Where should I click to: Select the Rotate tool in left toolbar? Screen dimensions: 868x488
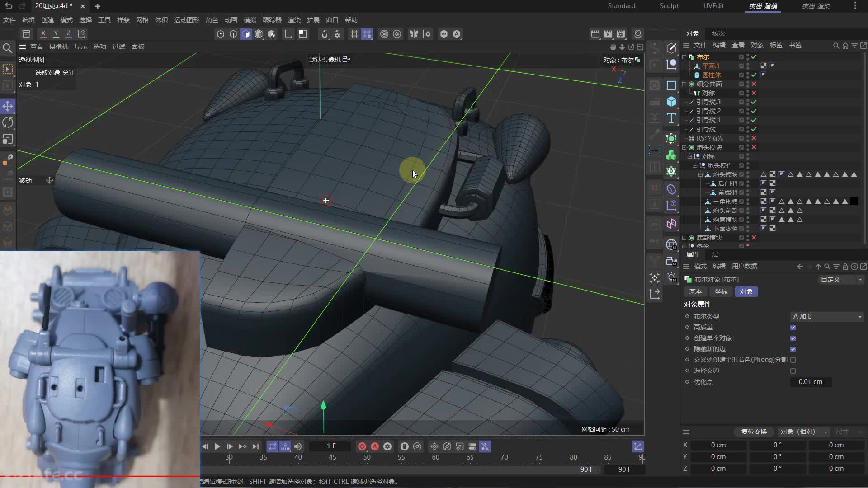pyautogui.click(x=8, y=122)
